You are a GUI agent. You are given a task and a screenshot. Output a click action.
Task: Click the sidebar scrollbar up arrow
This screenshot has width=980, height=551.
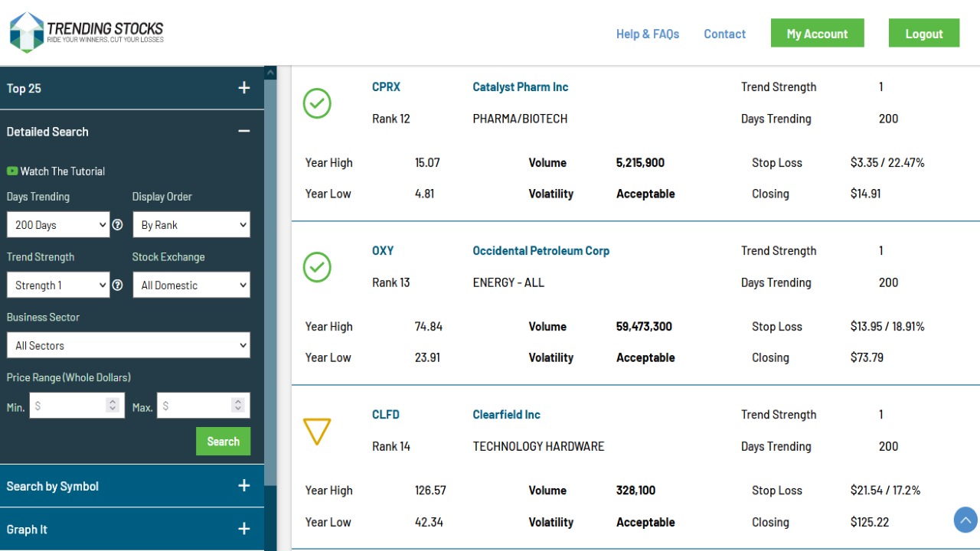click(270, 72)
